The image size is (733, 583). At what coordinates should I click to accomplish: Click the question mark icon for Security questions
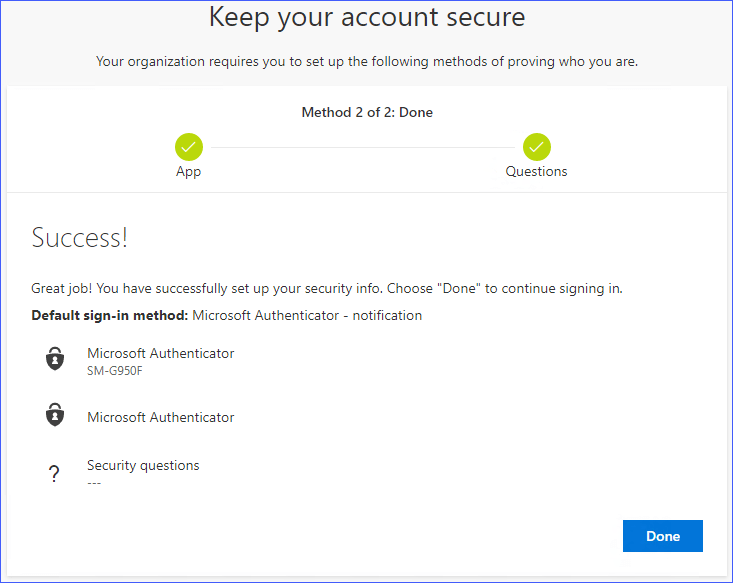55,474
